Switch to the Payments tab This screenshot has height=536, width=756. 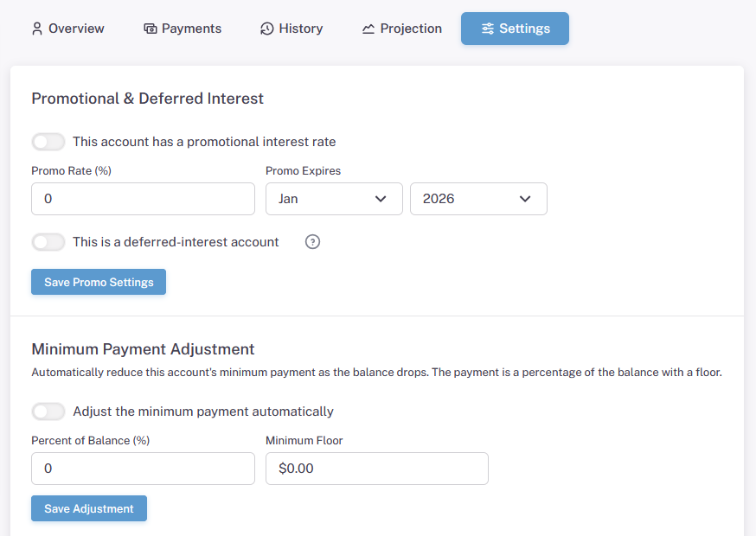(x=183, y=29)
